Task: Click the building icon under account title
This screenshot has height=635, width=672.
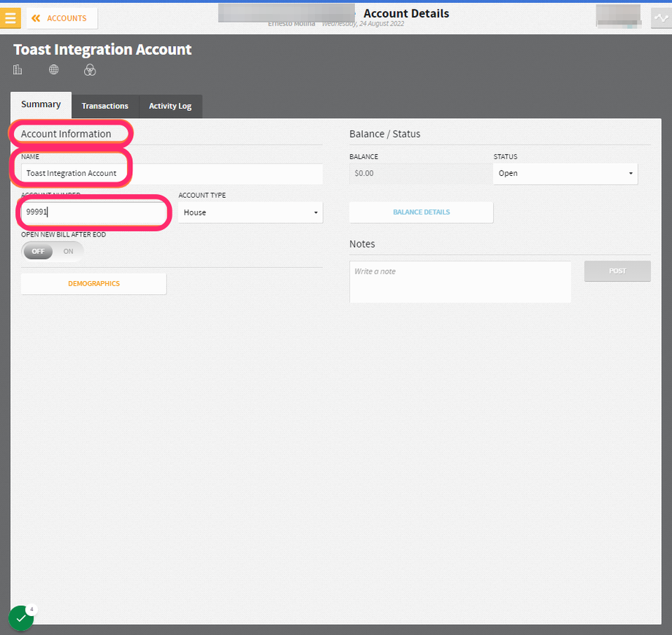Action: (18, 69)
